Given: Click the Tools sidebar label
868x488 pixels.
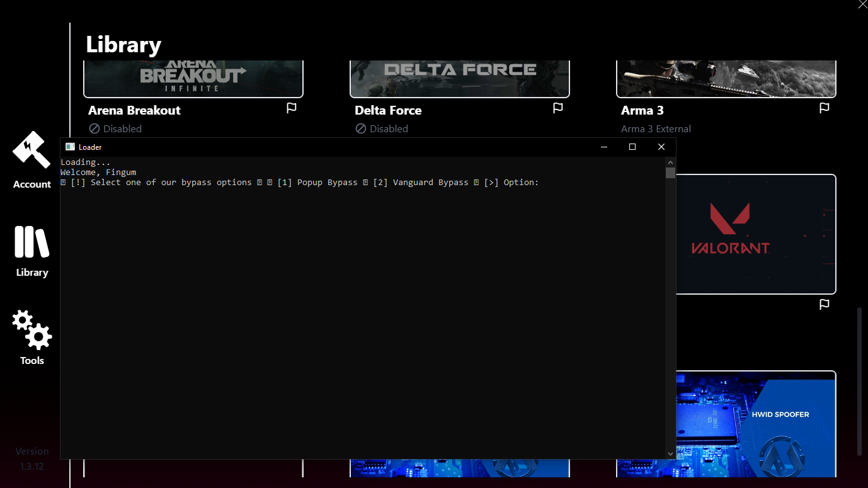Looking at the screenshot, I should (x=32, y=361).
